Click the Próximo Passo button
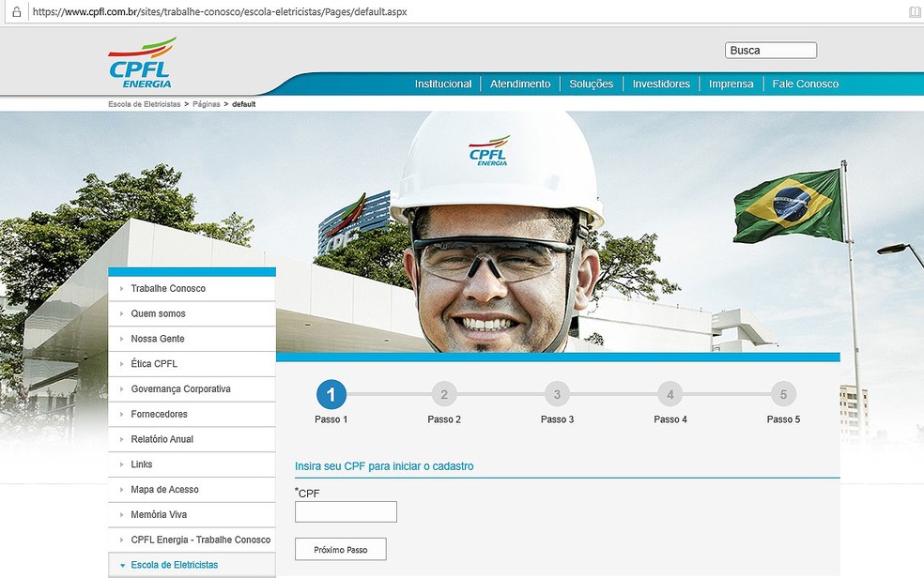The height and width of the screenshot is (578, 924). point(341,549)
